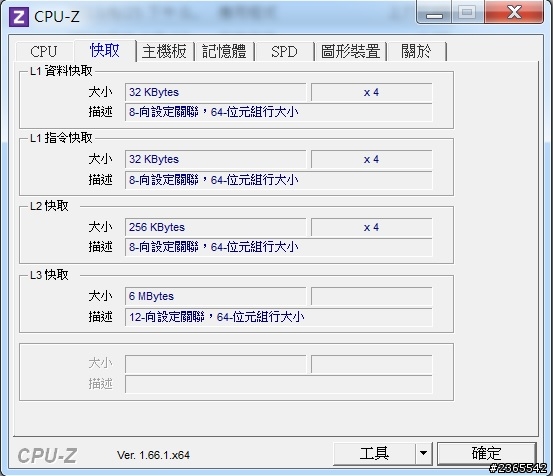553x476 pixels.
Task: Click the L2 快取 x 4 count field
Action: 371,227
